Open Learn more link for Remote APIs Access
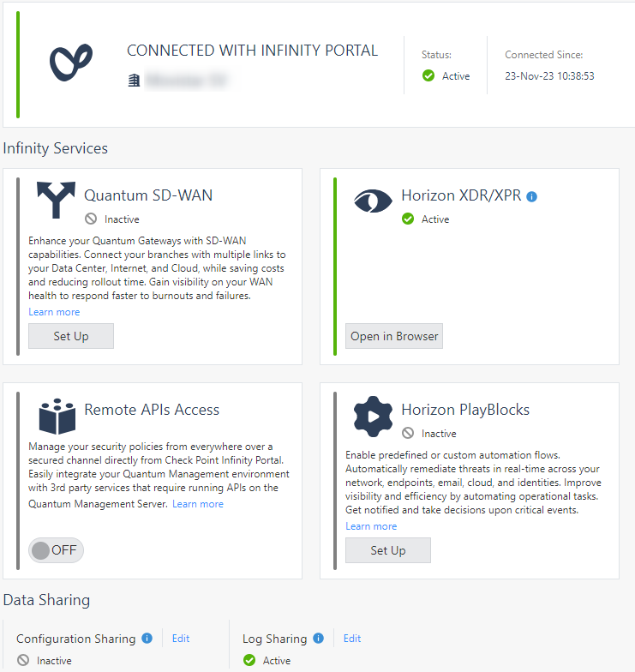The width and height of the screenshot is (635, 672). [198, 504]
